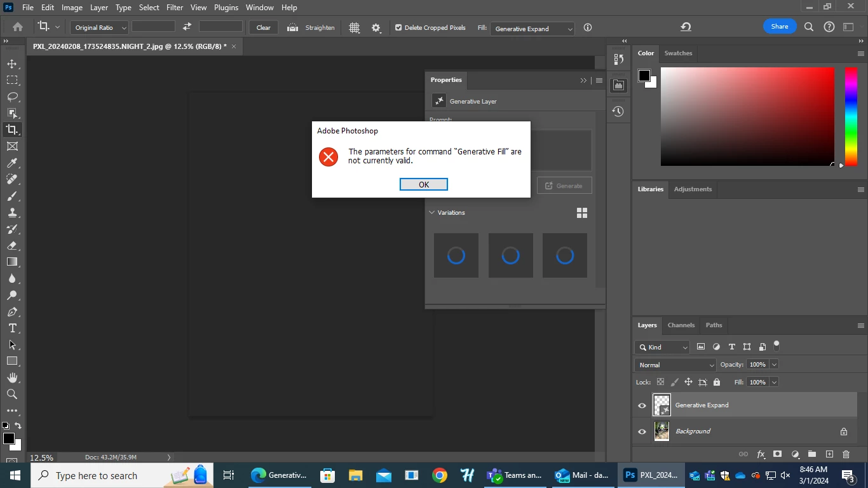Select the Generative Expand layer thumbnail

662,405
